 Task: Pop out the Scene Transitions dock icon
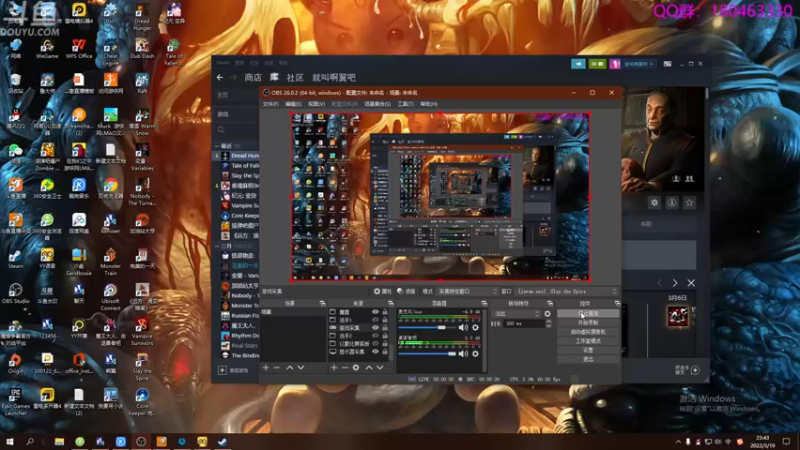[x=549, y=304]
